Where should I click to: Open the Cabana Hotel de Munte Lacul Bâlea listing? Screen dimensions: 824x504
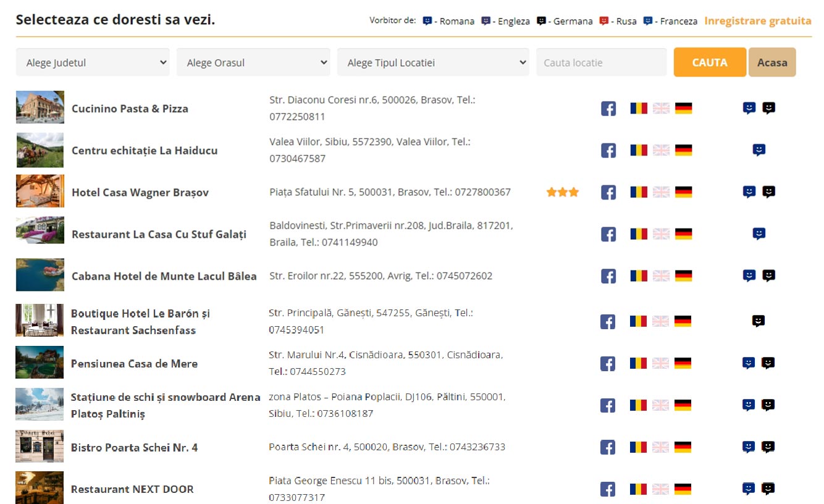coord(164,276)
